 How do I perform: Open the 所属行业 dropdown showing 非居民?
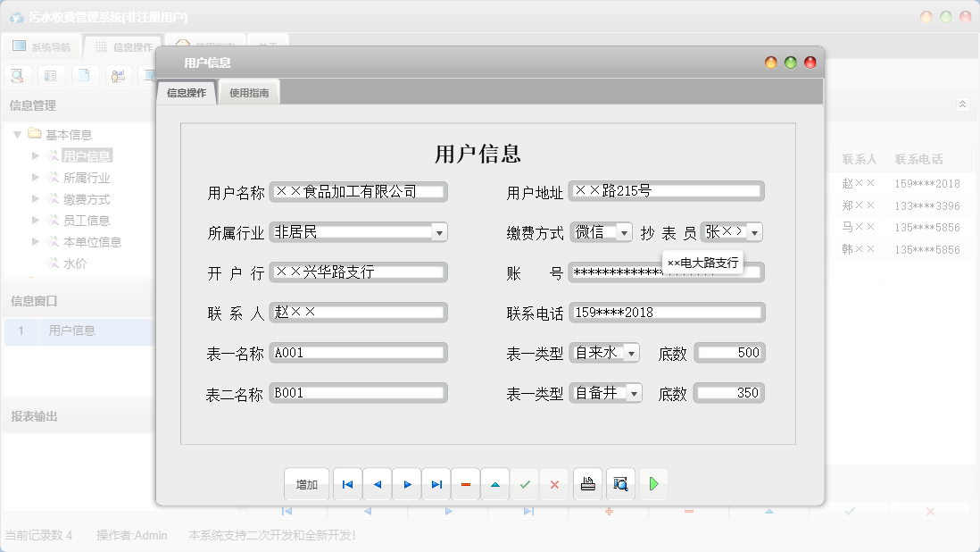(438, 231)
